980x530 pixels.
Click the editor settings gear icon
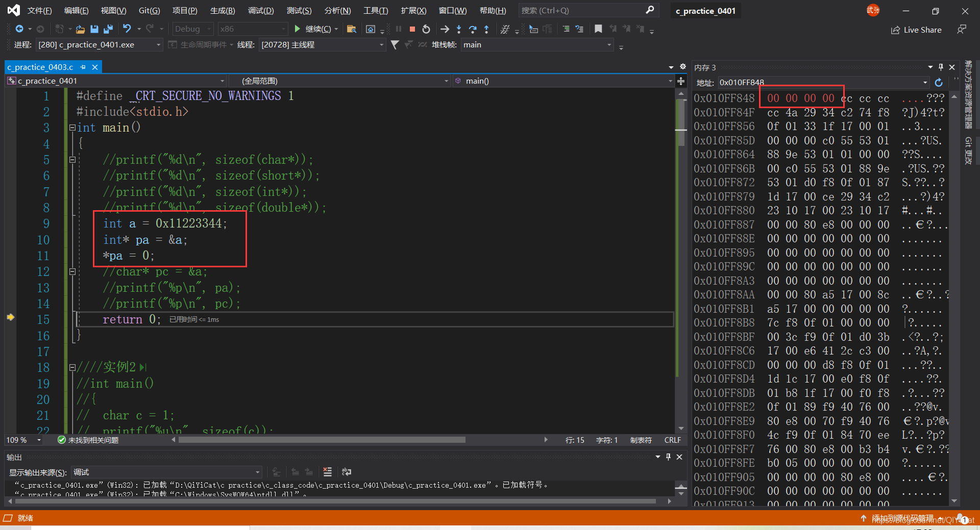point(683,67)
